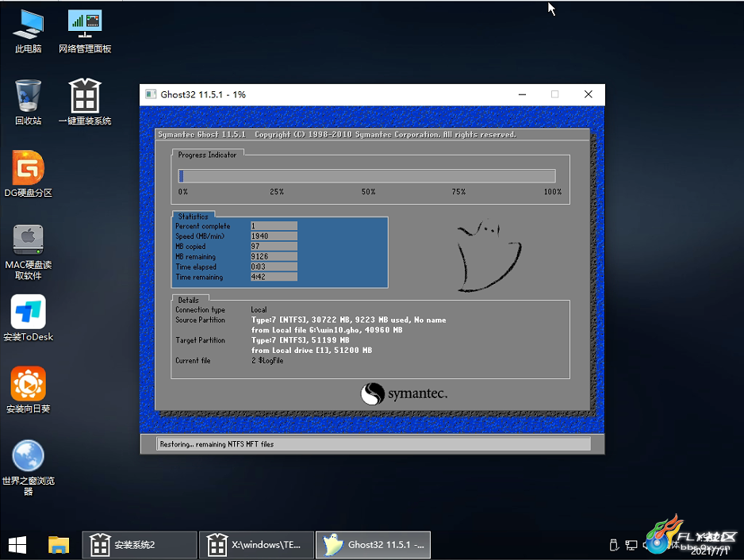Switch to the X:\windows\TE... taskbar button

[256, 545]
